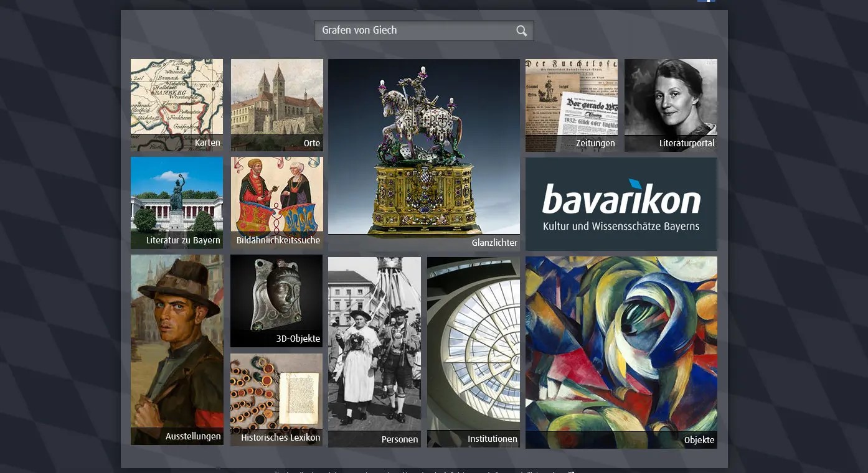Open the Objekte section
Screen dimensions: 868x473
[621, 352]
